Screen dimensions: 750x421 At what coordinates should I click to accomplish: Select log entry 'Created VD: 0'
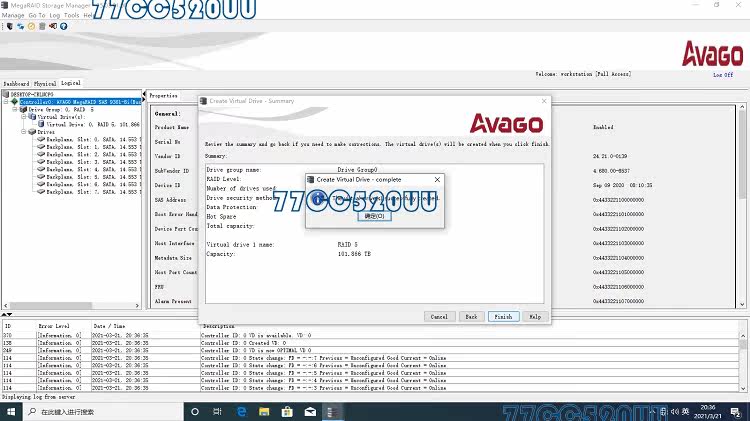[371, 343]
